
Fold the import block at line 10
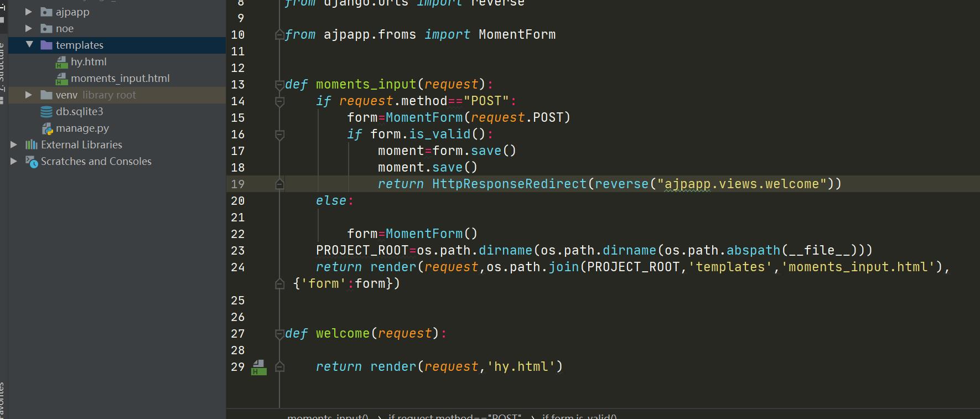pos(279,35)
